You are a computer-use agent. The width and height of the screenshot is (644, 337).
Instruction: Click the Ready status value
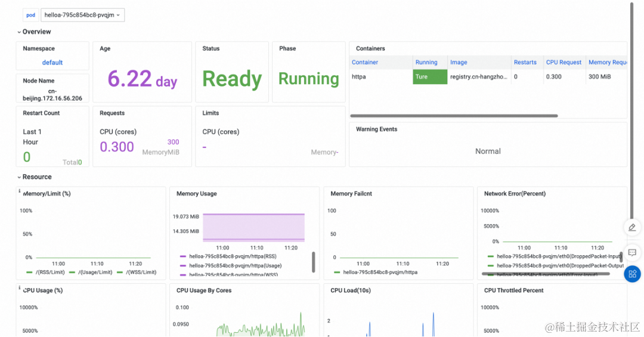pyautogui.click(x=232, y=79)
